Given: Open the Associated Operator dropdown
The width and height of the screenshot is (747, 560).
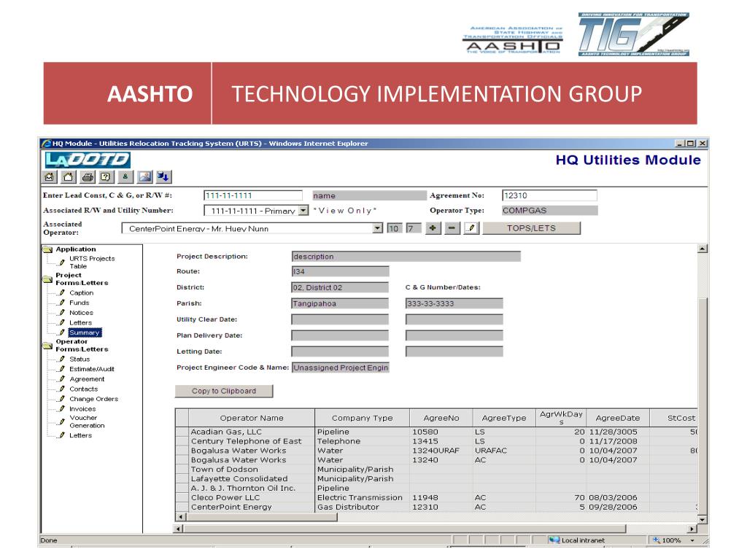Looking at the screenshot, I should [377, 228].
